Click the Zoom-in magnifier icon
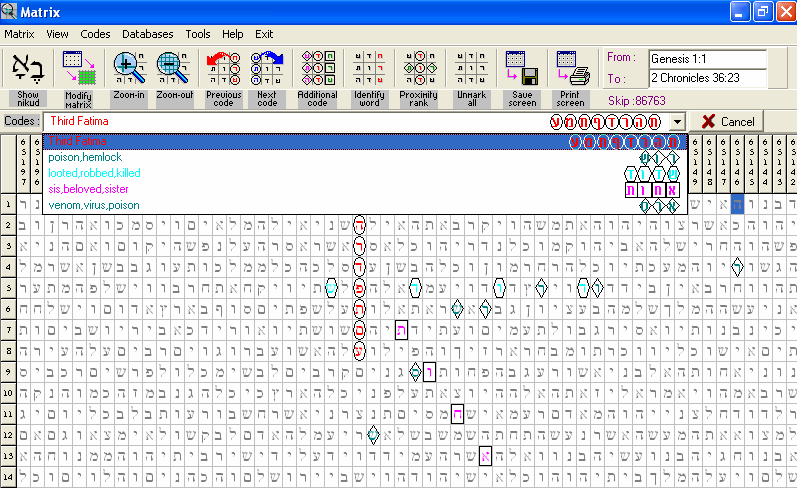Viewport: 797px width, 488px height. (x=129, y=68)
